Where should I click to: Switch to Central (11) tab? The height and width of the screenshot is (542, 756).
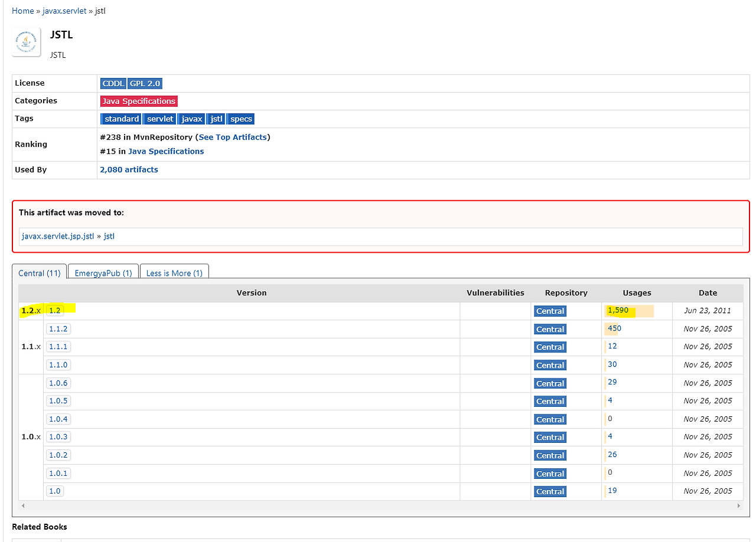tap(40, 273)
